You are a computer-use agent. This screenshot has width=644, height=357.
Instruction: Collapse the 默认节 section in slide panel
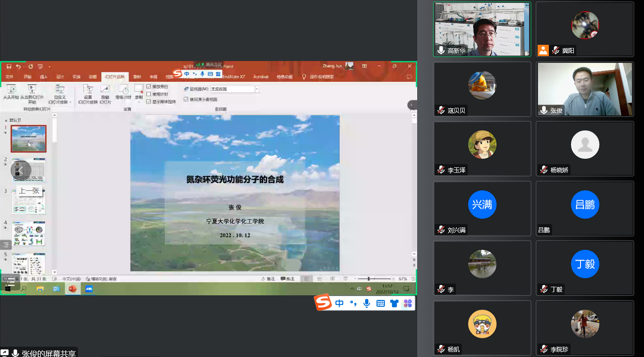[x=5, y=121]
